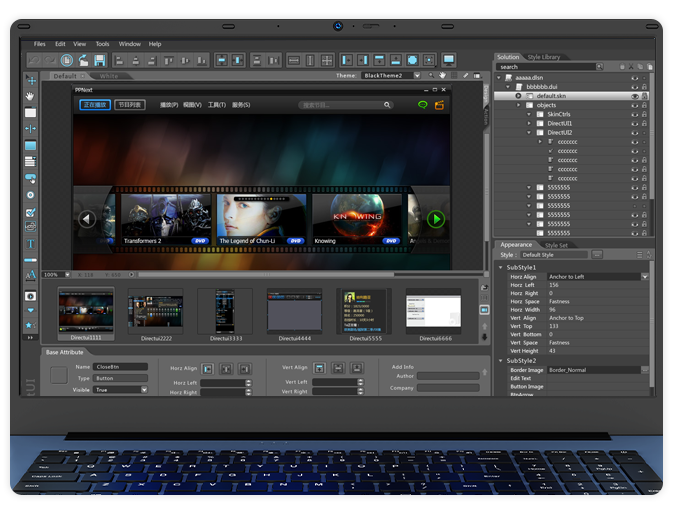Click the 节目列表 button in PPNext
Viewport: 675px width, 507px height.
(x=130, y=104)
